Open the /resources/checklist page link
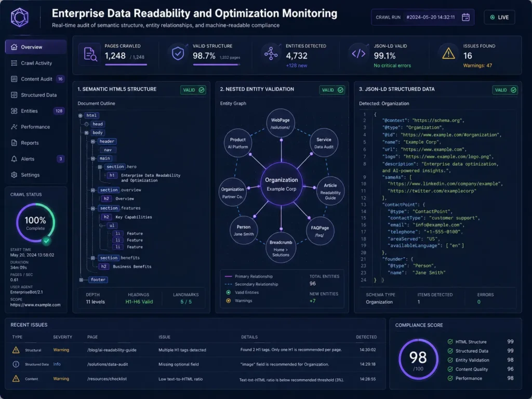 point(107,379)
